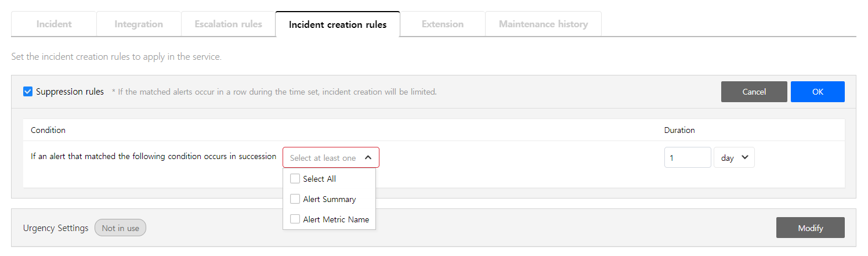
Task: Tick the Alert Summary checkbox
Action: point(295,199)
